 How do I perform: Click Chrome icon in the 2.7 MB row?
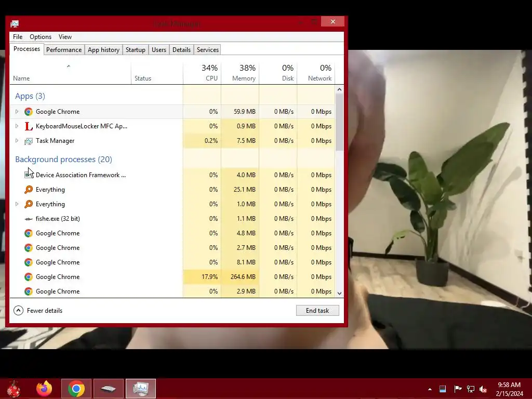click(29, 248)
